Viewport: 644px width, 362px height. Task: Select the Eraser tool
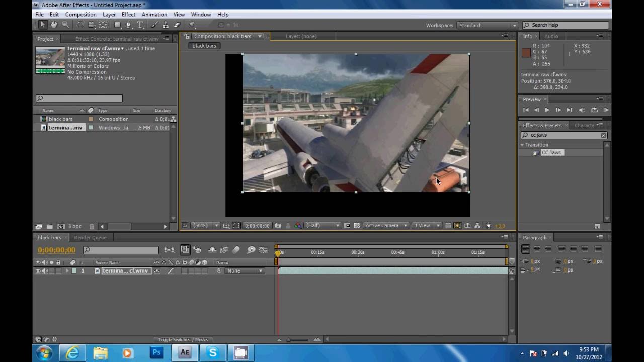pos(177,25)
